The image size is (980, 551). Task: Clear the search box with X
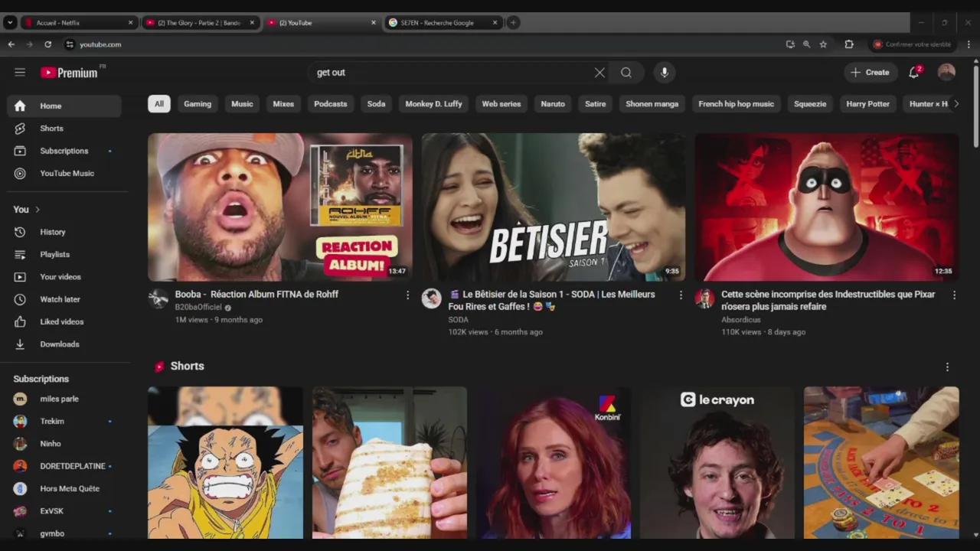click(x=599, y=73)
